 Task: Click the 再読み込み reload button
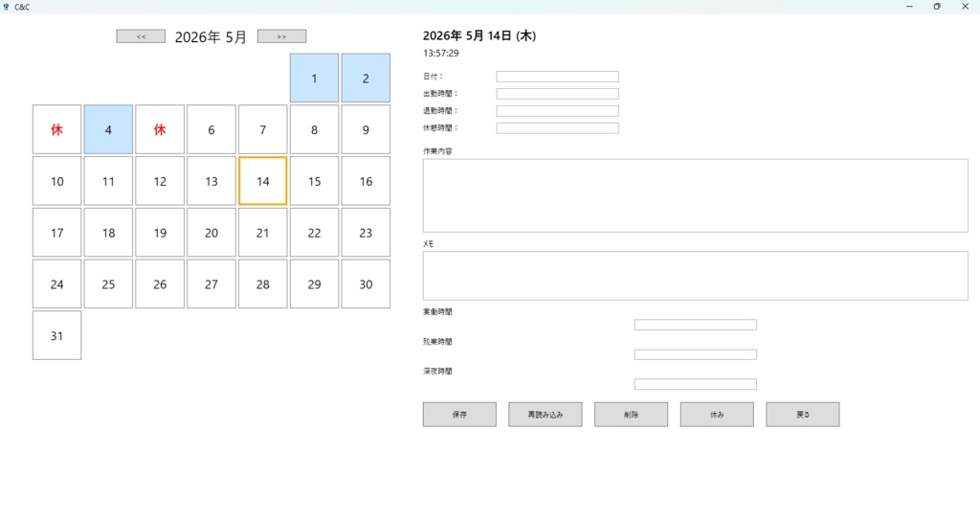click(545, 414)
